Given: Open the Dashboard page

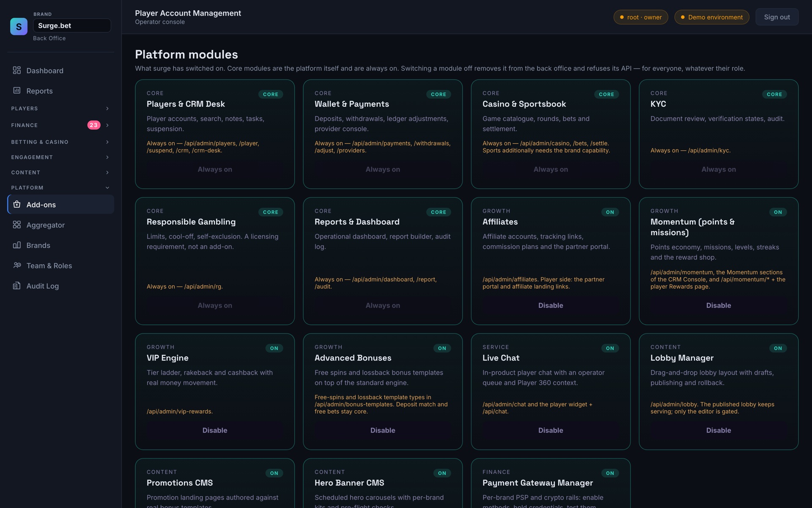Looking at the screenshot, I should click(x=60, y=71).
